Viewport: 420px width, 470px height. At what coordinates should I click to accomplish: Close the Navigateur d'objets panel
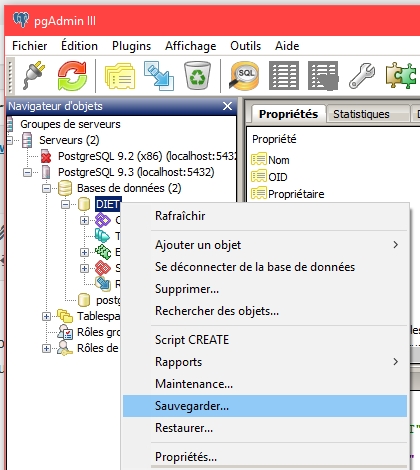point(228,106)
